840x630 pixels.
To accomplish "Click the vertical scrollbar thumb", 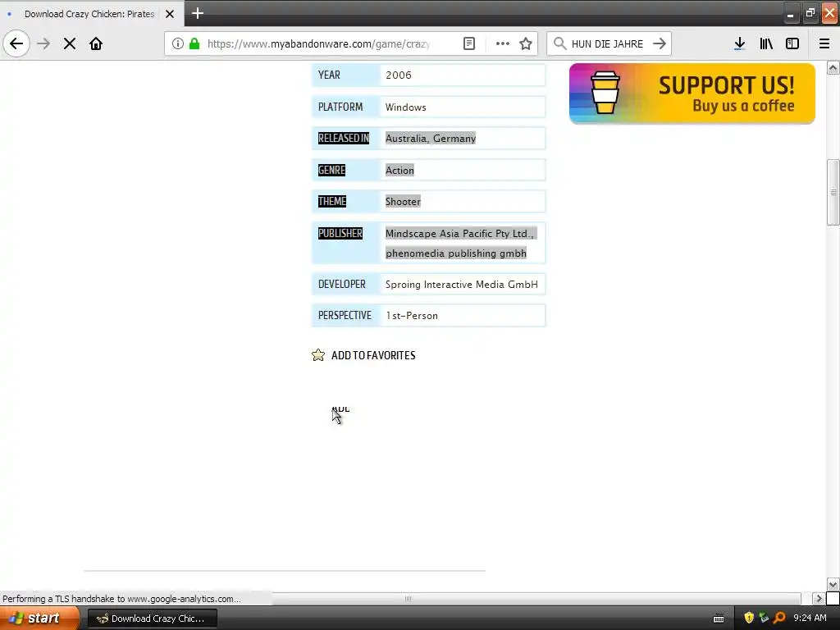I will click(x=833, y=192).
